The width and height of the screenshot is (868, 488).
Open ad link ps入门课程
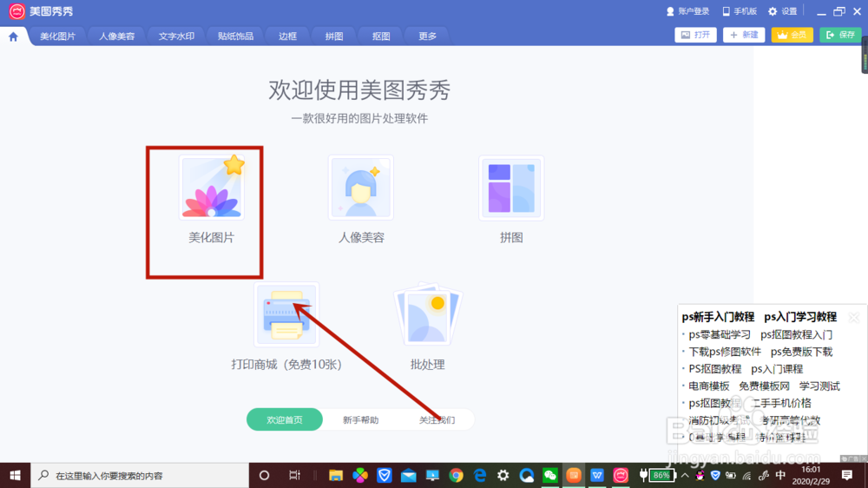tap(777, 369)
